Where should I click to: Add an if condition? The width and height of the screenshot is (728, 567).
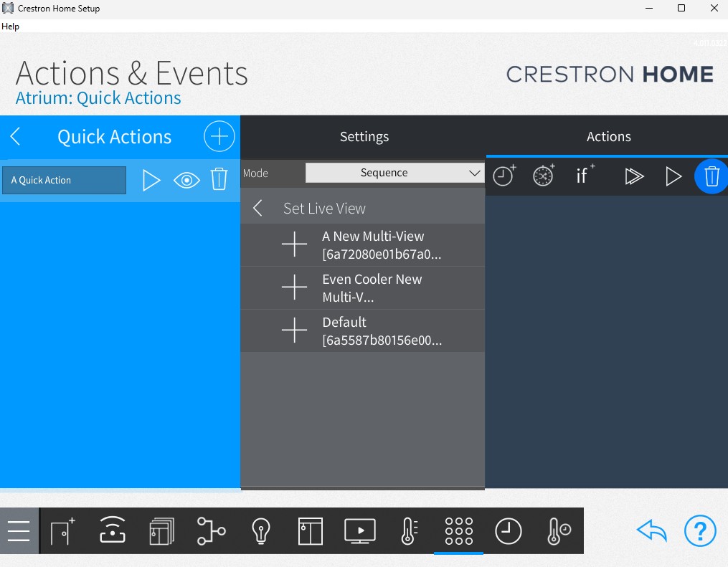click(x=585, y=174)
